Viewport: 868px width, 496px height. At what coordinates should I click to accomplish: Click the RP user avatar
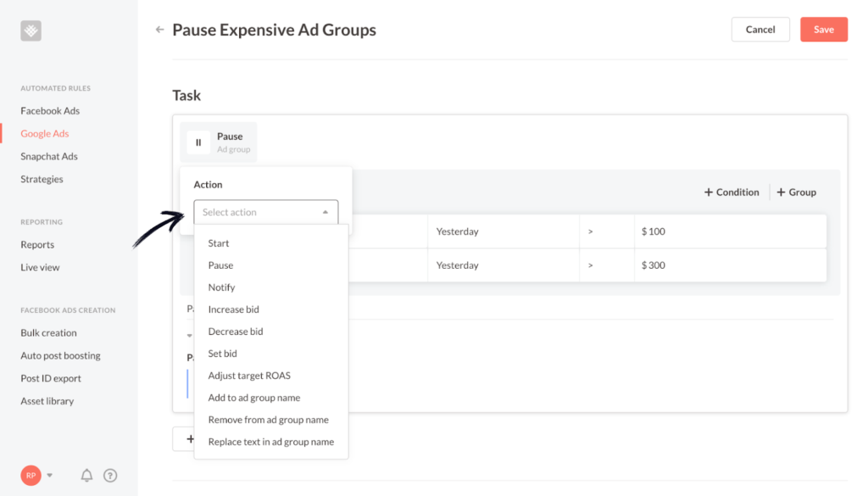coord(31,475)
